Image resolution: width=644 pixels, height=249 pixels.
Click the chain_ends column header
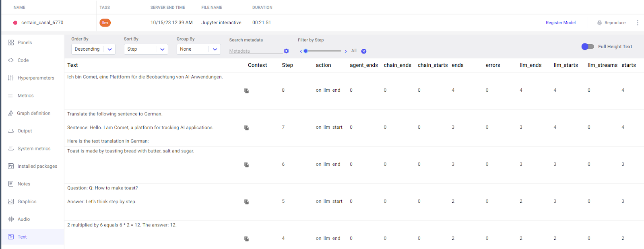tap(398, 65)
